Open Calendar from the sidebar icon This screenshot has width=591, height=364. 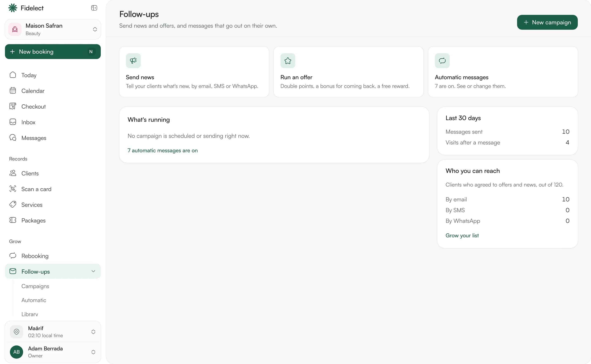point(13,91)
